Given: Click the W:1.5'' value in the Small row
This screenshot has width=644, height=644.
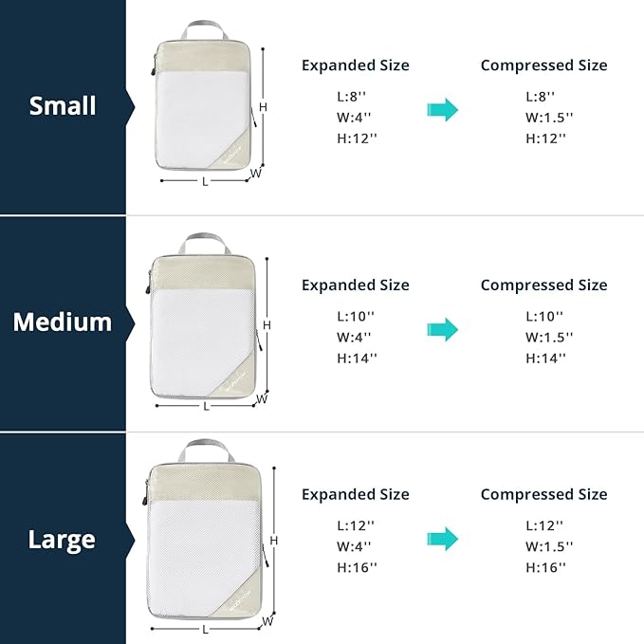Looking at the screenshot, I should [549, 118].
